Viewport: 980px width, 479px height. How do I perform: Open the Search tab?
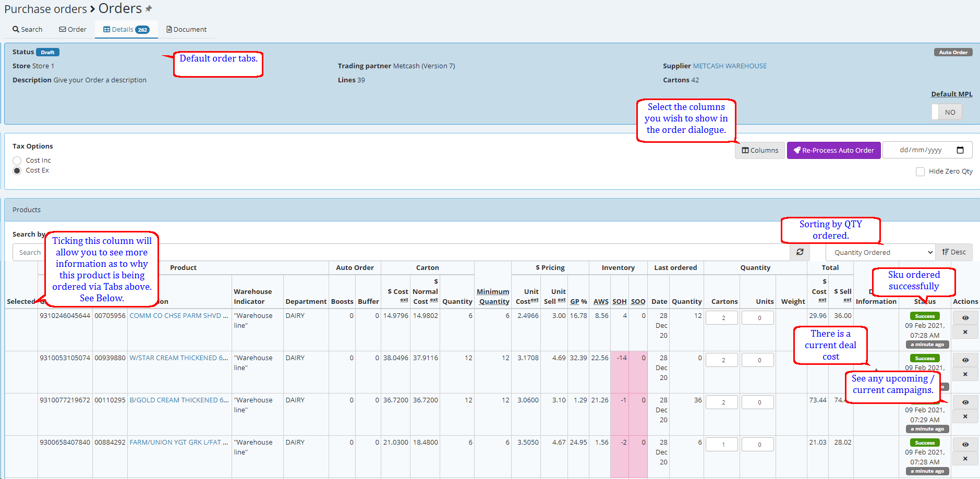pos(28,29)
